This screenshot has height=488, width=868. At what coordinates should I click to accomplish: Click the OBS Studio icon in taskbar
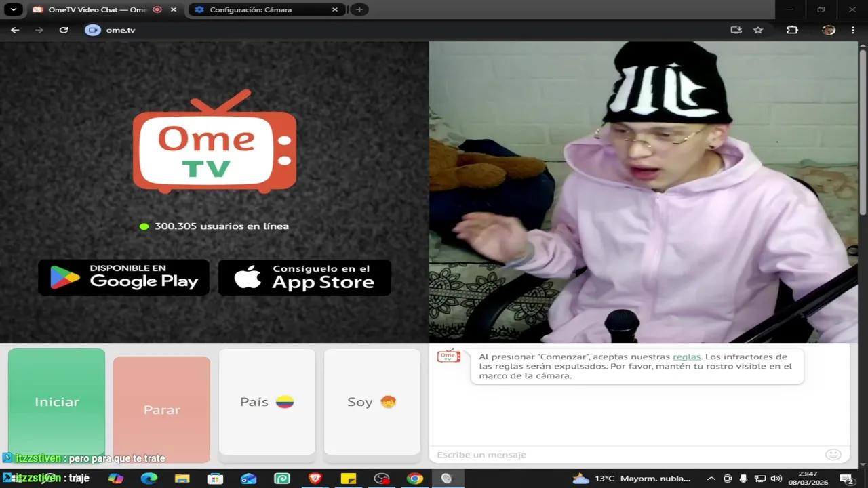[x=381, y=479]
